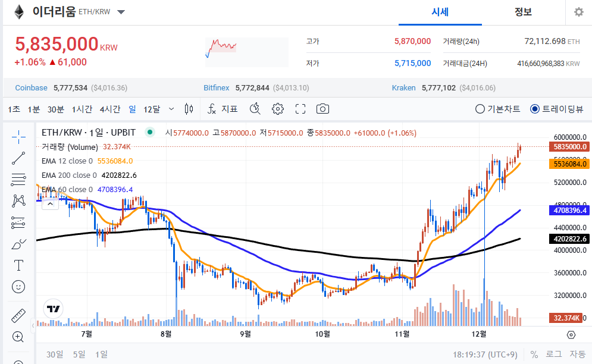This screenshot has height=364, width=592.
Task: Click the green market status dot
Action: (x=150, y=132)
